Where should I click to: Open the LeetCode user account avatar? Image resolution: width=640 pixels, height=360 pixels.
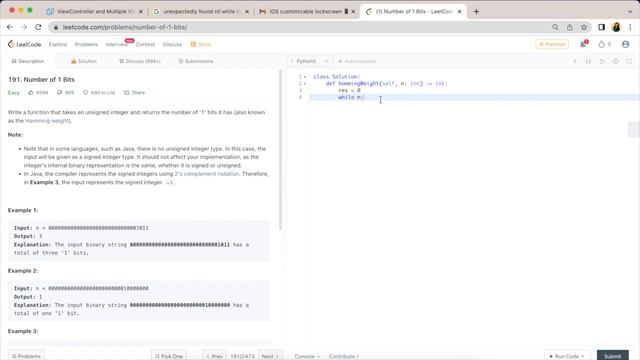click(x=625, y=44)
